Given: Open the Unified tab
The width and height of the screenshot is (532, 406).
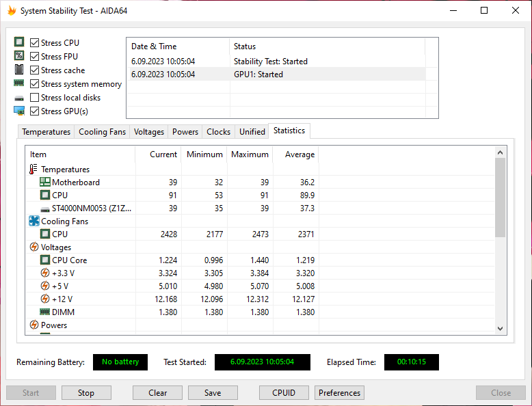Looking at the screenshot, I should (252, 132).
